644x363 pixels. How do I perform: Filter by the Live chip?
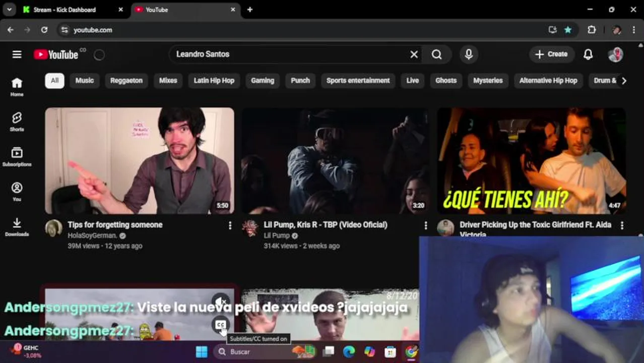(413, 81)
